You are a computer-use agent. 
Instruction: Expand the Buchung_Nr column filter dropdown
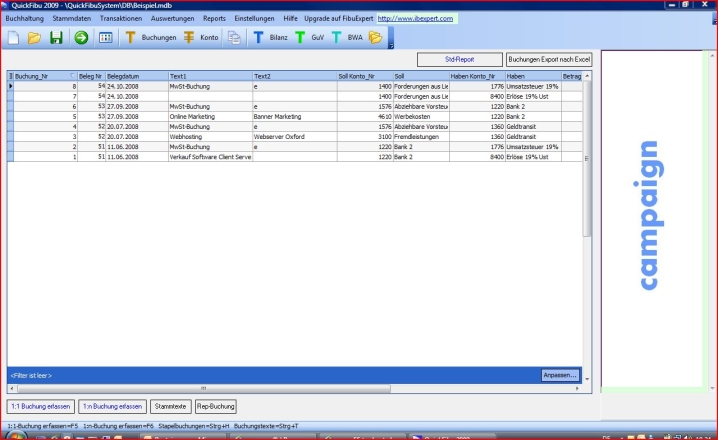click(x=72, y=76)
